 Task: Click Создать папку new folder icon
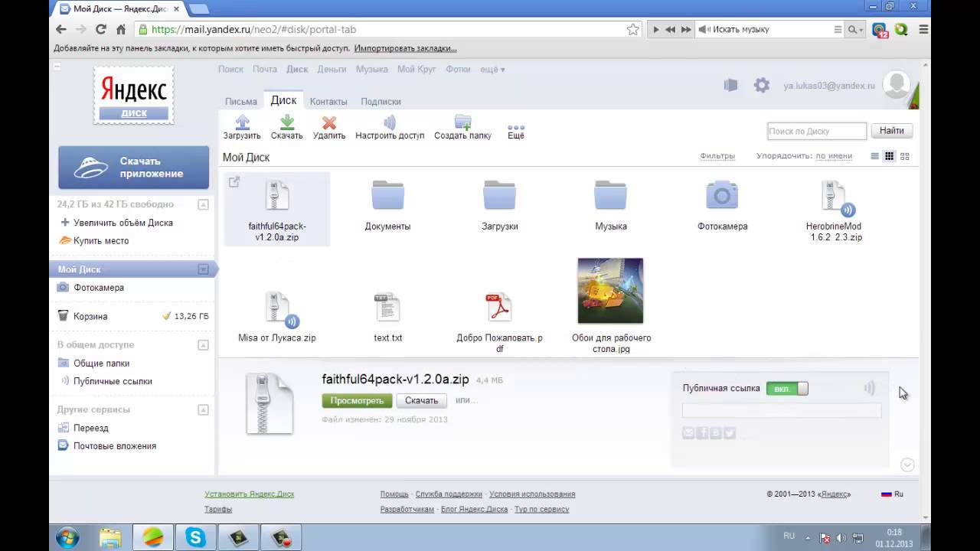pos(462,122)
